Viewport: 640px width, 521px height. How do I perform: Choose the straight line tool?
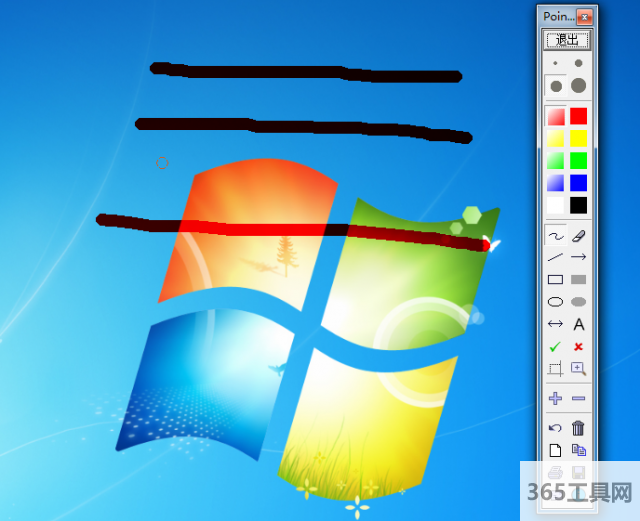(555, 257)
